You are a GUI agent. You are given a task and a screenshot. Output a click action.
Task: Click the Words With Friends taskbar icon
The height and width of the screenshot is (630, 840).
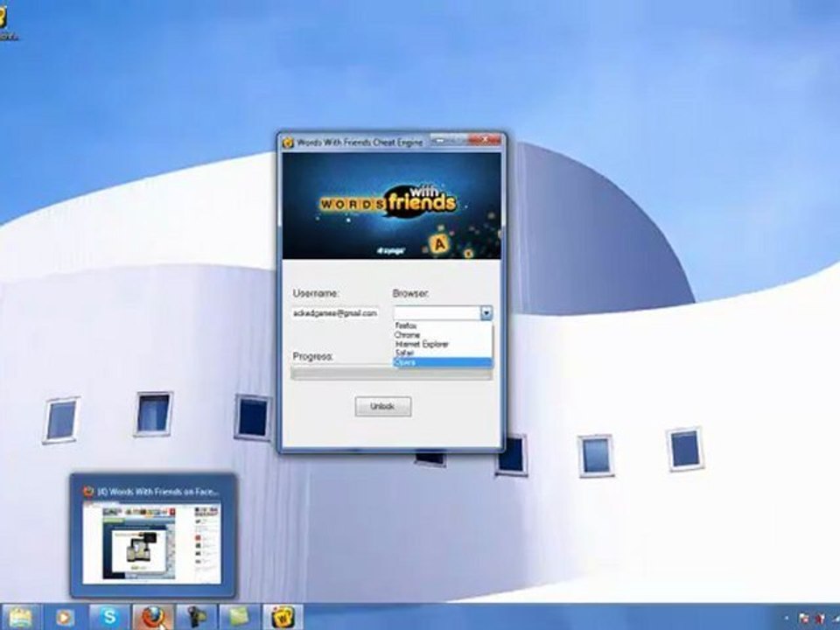pos(283,617)
